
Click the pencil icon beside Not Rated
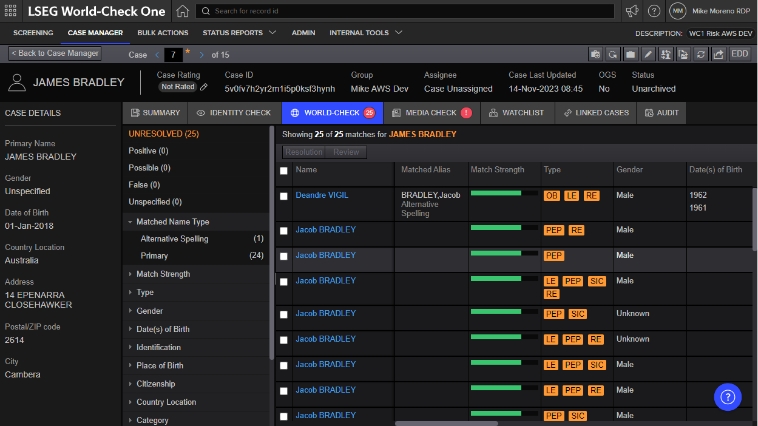(x=204, y=87)
